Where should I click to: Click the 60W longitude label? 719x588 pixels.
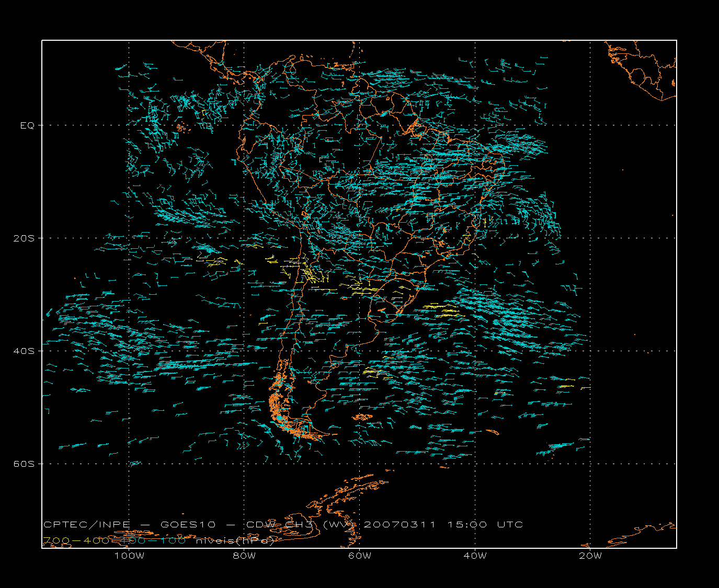(360, 556)
